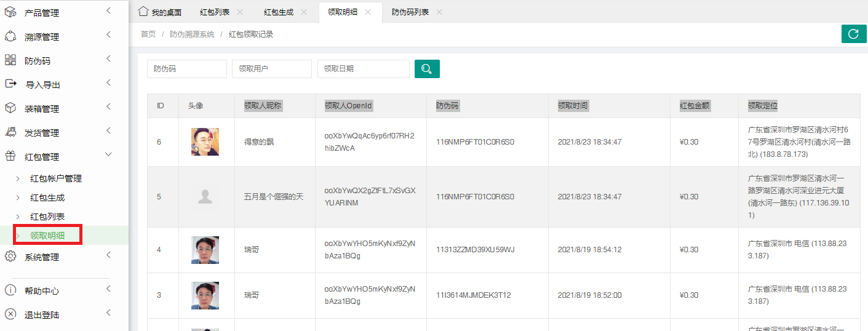Image resolution: width=868 pixels, height=331 pixels.
Task: Click the 发货管理 truck icon
Action: tap(10, 132)
